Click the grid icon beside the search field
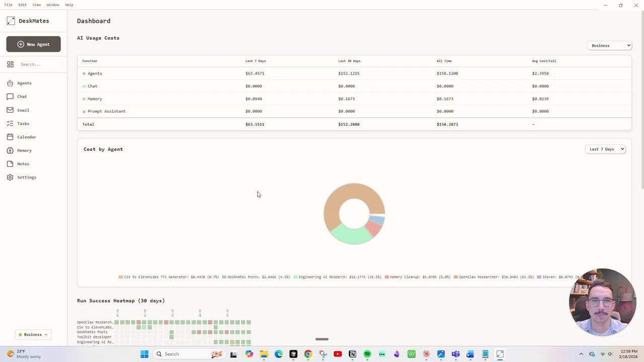644x362 pixels. click(10, 64)
